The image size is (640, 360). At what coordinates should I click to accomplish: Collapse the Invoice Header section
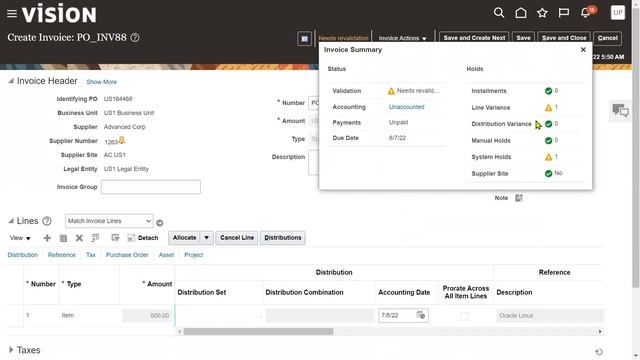(11, 81)
